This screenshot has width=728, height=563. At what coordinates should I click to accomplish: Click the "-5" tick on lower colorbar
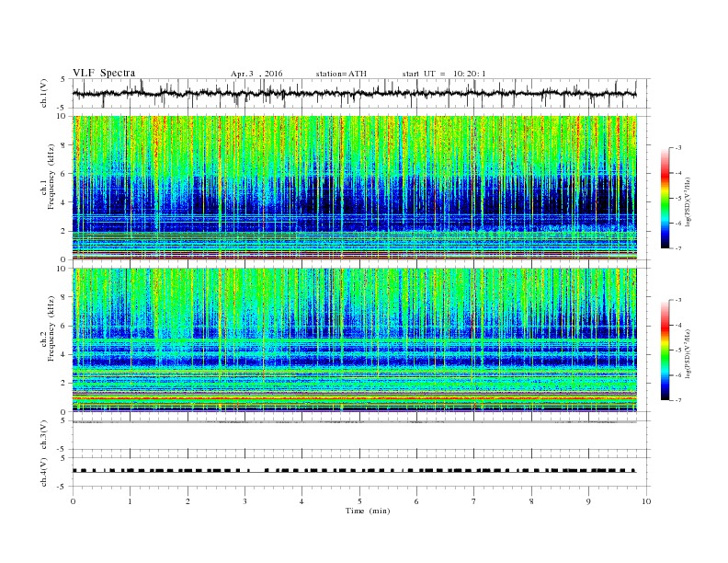click(678, 350)
